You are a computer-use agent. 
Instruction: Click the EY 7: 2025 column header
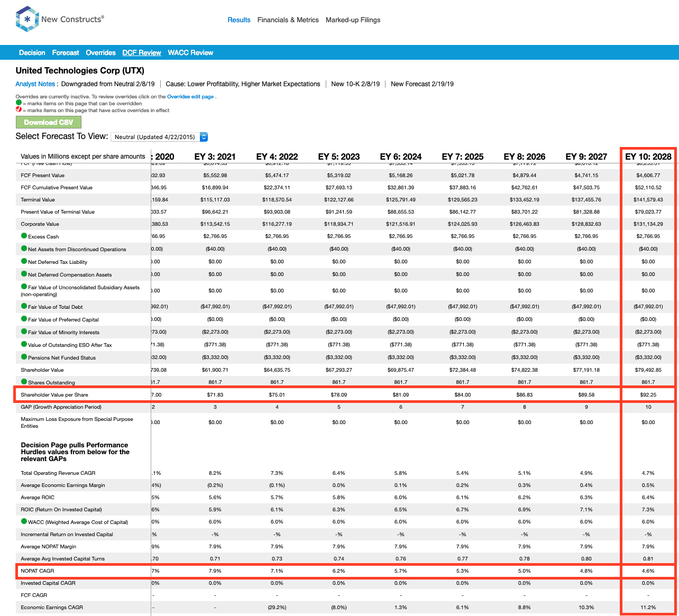coord(463,157)
